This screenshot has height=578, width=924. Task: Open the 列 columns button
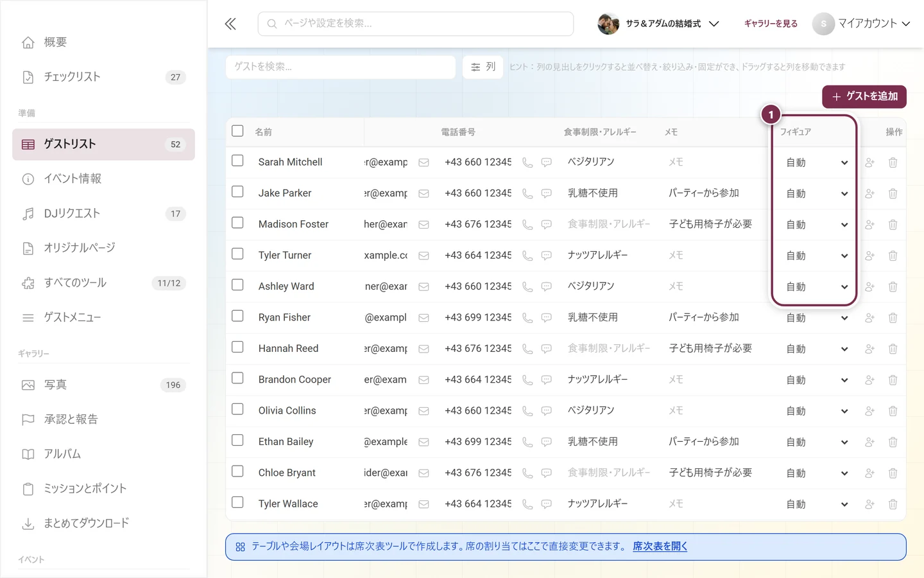click(483, 67)
